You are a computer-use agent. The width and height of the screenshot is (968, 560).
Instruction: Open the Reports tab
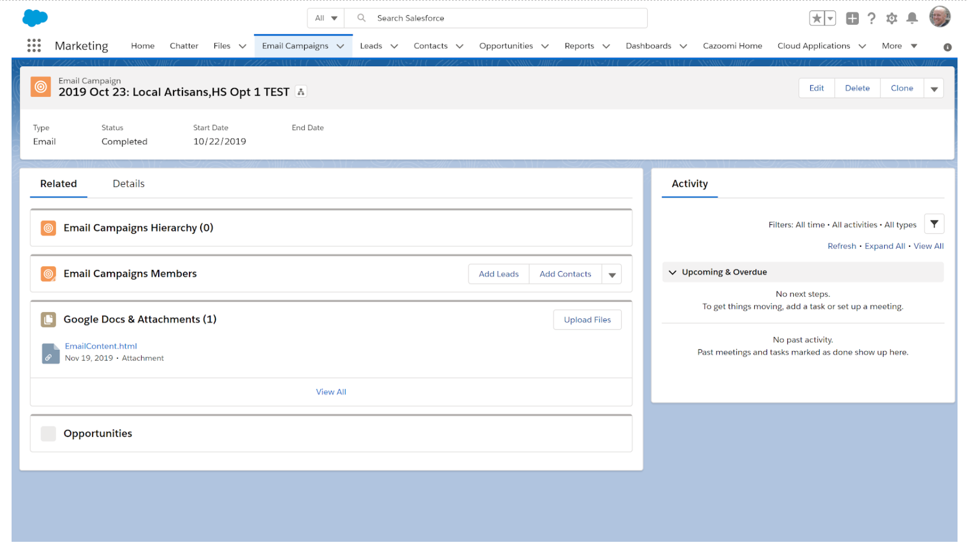tap(579, 46)
